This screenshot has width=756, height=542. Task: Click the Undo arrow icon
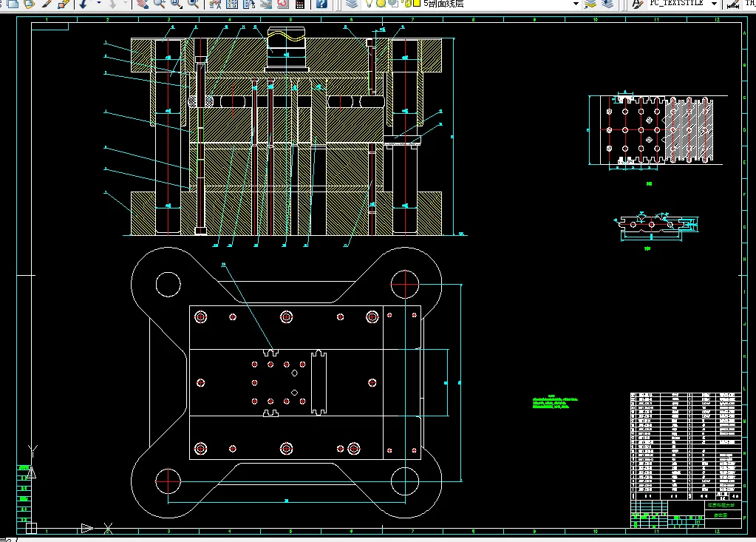[x=84, y=4]
